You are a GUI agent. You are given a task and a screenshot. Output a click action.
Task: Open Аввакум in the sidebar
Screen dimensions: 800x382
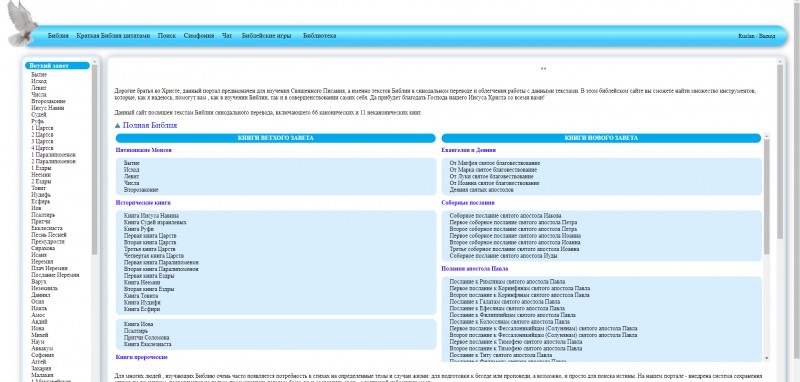[42, 348]
